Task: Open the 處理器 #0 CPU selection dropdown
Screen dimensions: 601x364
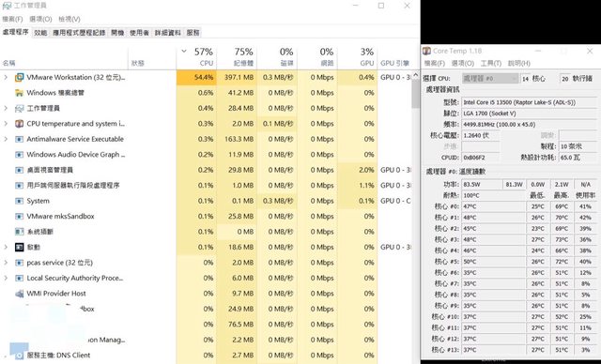Action: [490, 79]
